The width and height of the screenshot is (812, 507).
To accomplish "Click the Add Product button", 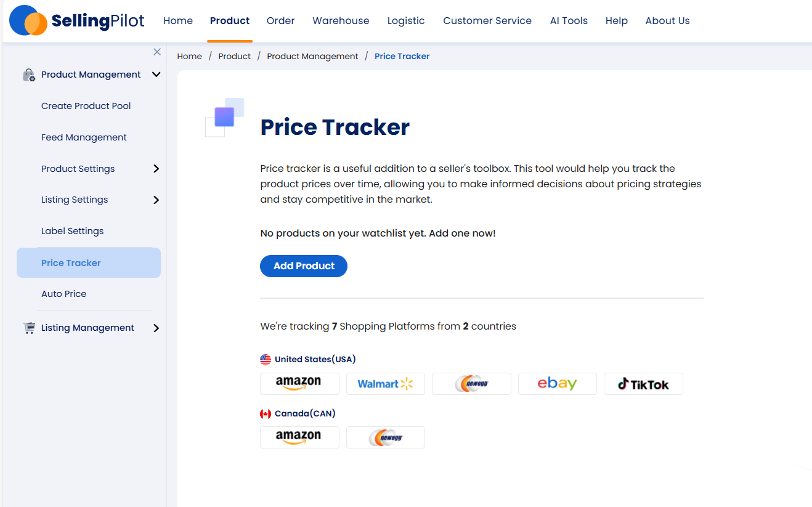I will click(x=304, y=266).
